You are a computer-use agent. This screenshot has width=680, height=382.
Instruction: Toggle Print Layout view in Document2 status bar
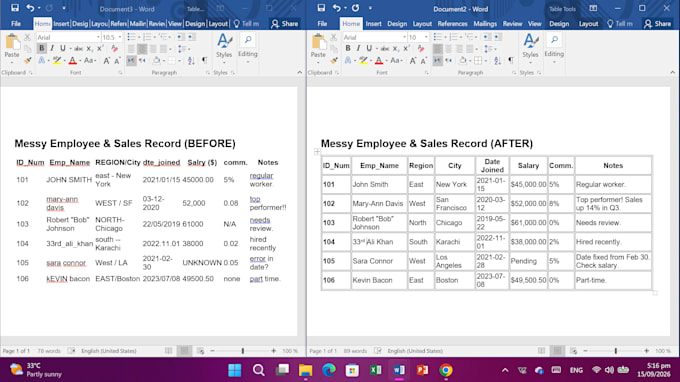click(x=557, y=351)
